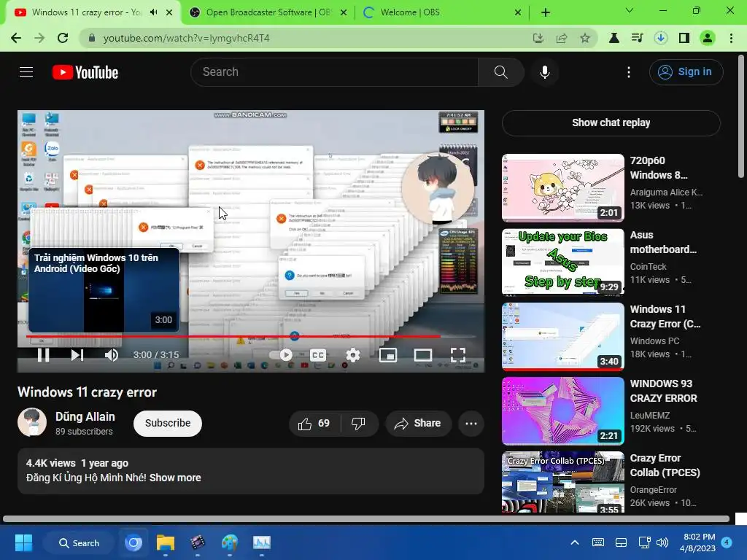
Task: Open Windows 11 Crazy Error suggested video title
Action: (x=665, y=316)
